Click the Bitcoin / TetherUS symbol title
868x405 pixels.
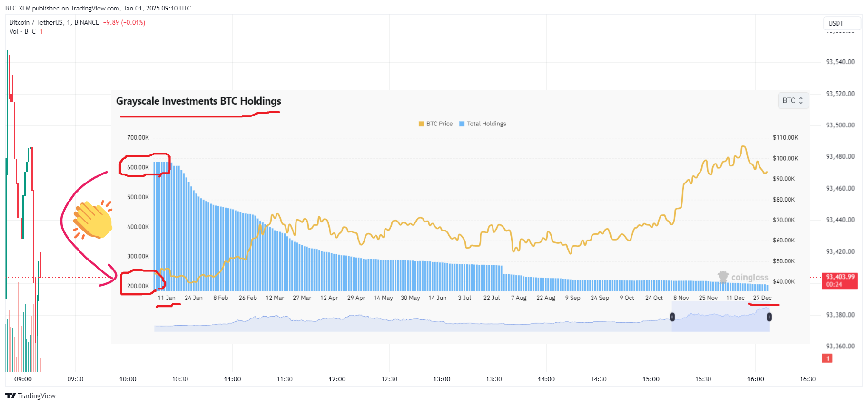tap(54, 22)
